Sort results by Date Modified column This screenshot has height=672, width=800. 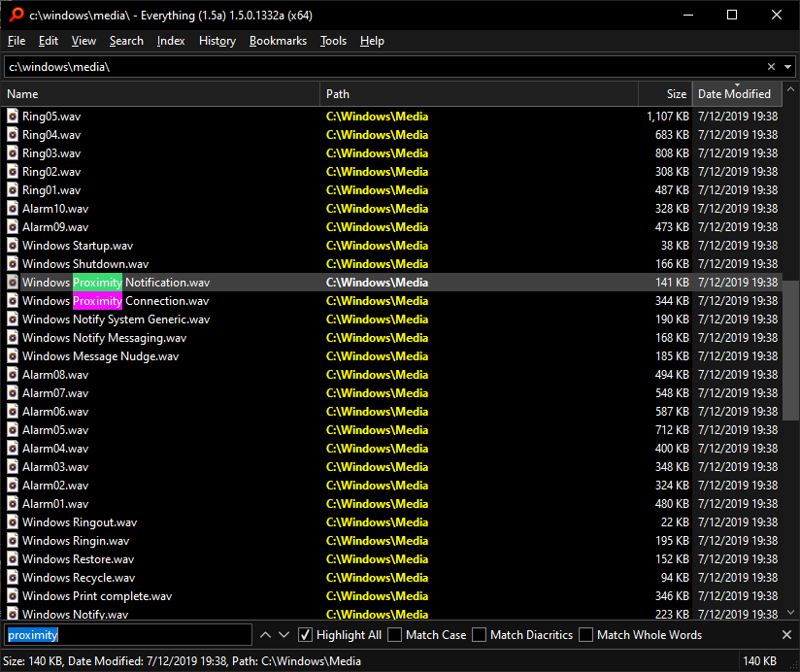(x=734, y=94)
